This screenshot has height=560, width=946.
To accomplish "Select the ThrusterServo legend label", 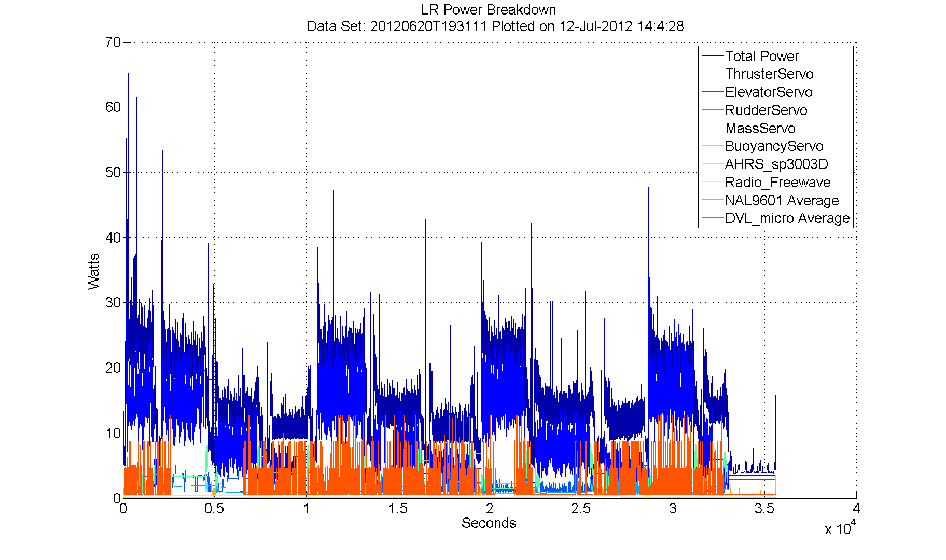I will [x=769, y=74].
